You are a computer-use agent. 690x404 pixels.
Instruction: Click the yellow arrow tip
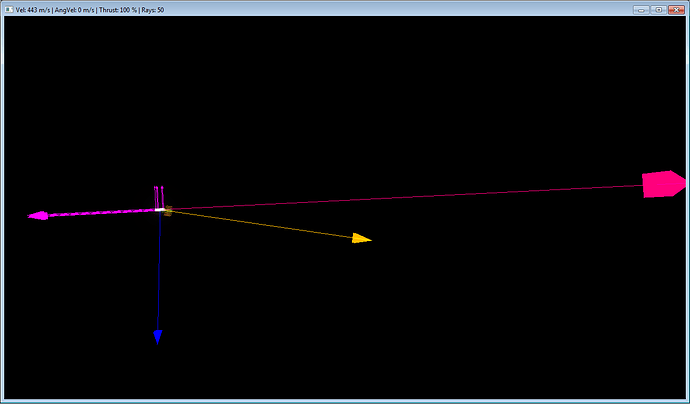362,238
